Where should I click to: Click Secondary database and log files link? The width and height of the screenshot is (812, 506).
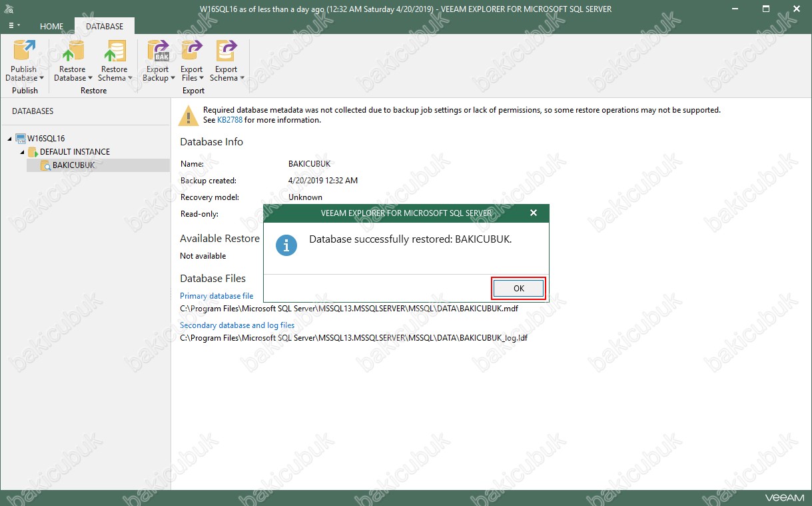(237, 325)
